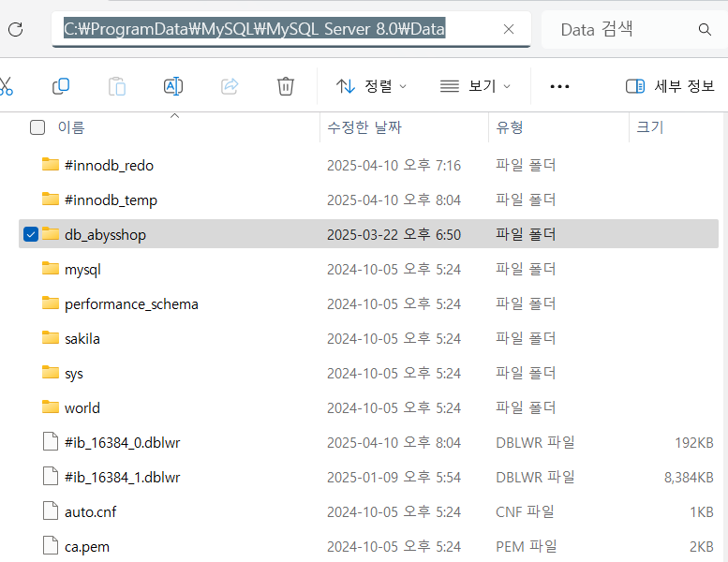Select the performance_schema folder name
Viewport: 728px width, 562px height.
(131, 304)
